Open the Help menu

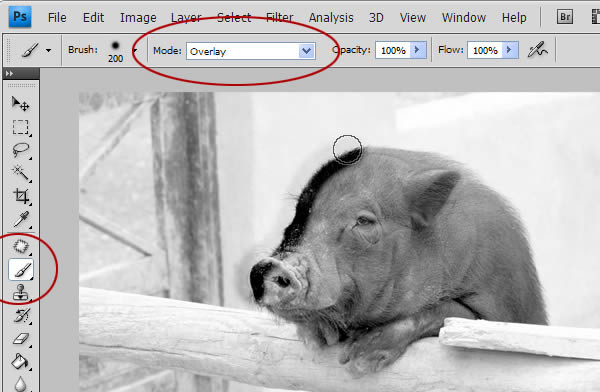click(x=514, y=18)
